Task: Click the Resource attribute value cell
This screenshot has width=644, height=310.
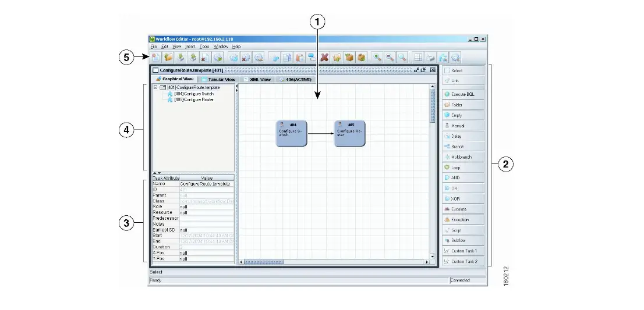Action: click(x=207, y=213)
